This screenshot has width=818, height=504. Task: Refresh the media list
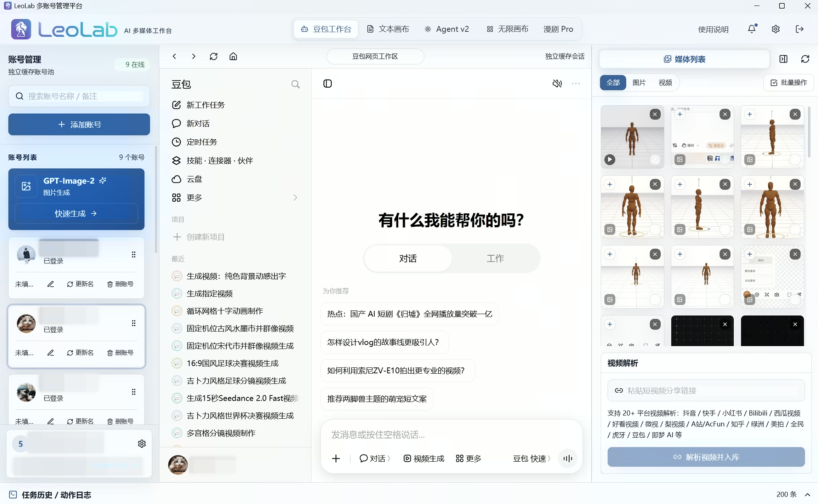click(x=805, y=59)
